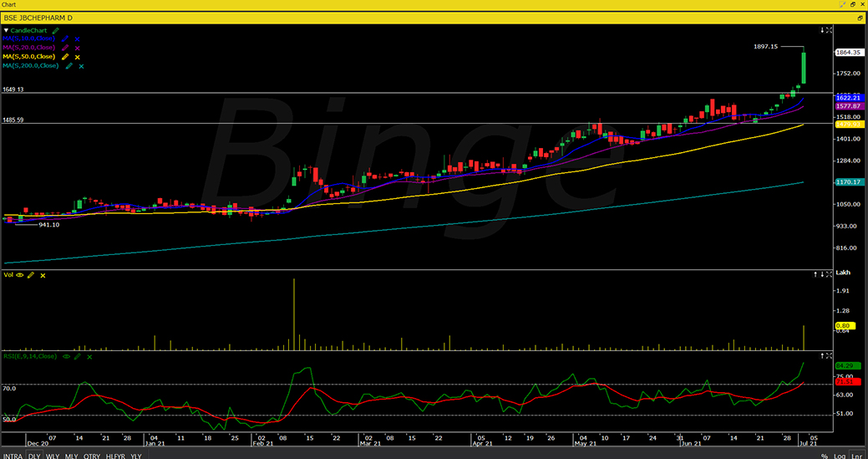Click the green 84.29 RSI value tag

point(847,366)
